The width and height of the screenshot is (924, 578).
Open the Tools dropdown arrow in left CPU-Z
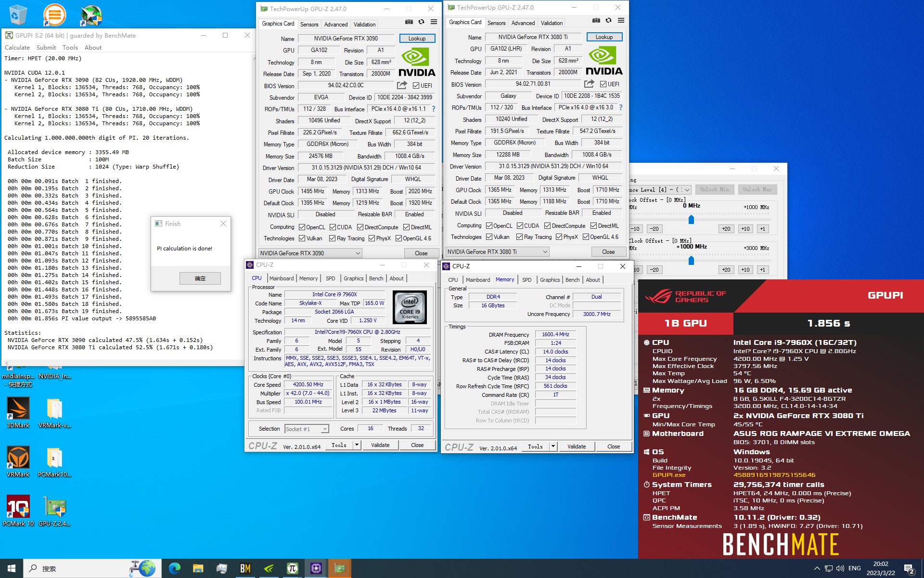click(x=357, y=445)
